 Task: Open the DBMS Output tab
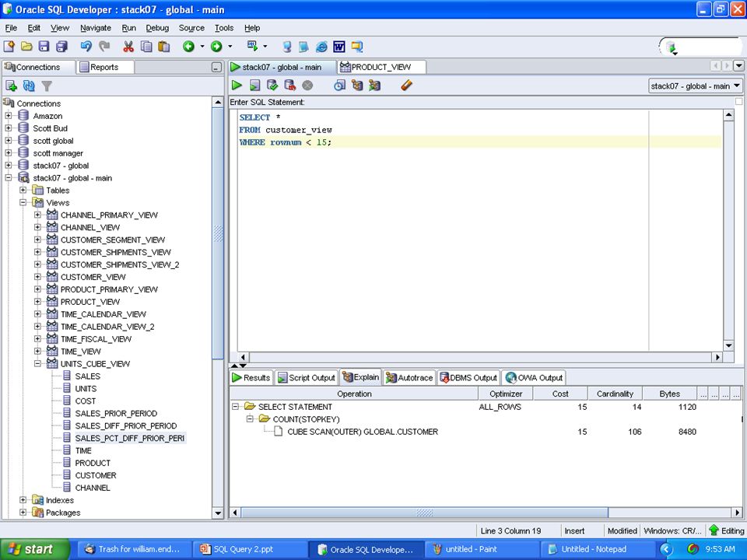(468, 378)
